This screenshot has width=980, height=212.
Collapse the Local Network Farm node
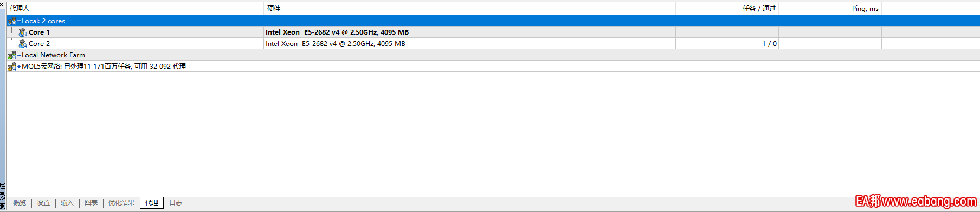[x=19, y=55]
